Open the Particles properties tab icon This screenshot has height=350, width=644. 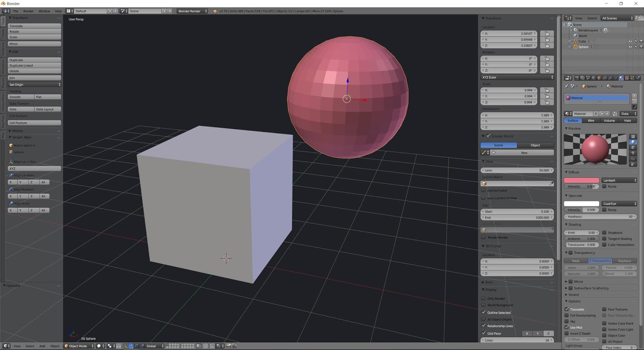tap(632, 78)
